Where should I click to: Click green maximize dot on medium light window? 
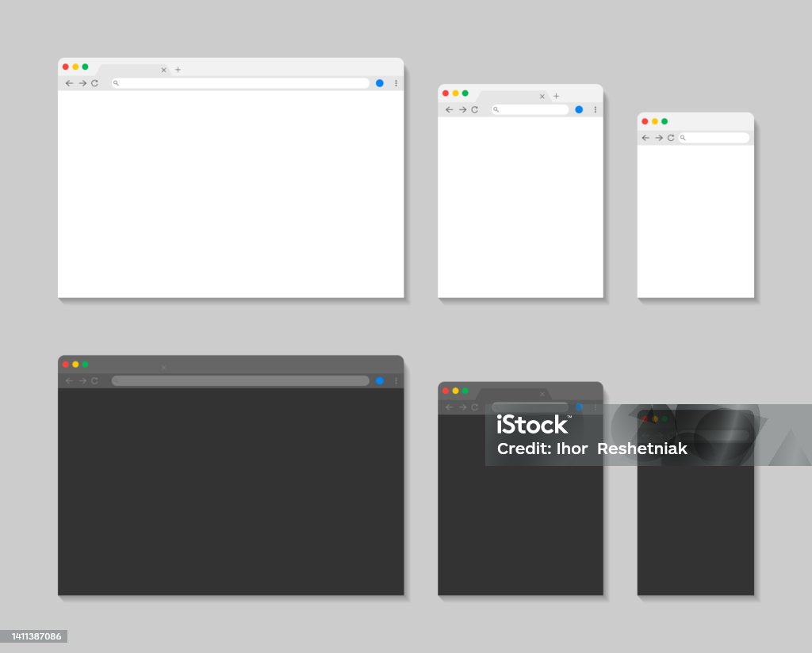point(465,94)
